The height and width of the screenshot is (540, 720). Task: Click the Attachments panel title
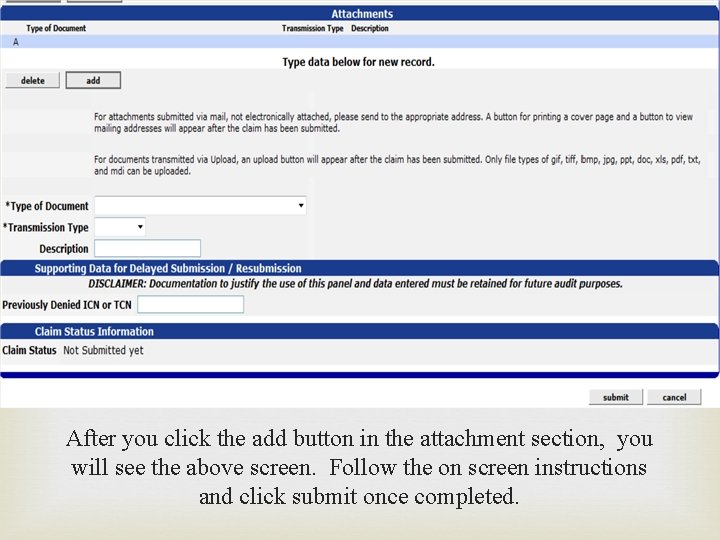[362, 14]
